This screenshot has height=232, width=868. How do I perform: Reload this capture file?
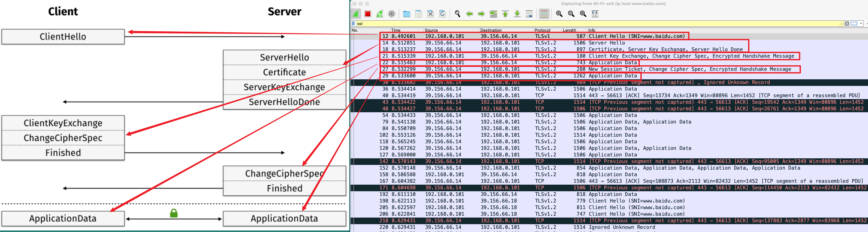pos(442,14)
